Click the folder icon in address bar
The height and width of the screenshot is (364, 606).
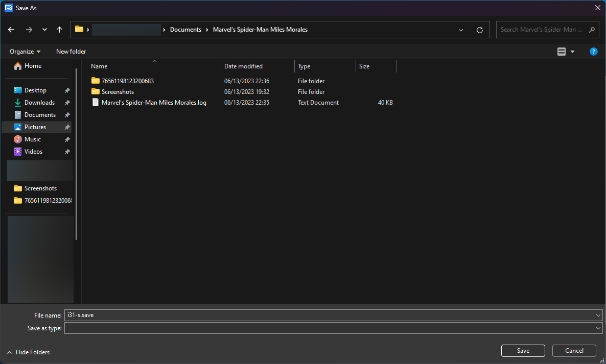(79, 29)
